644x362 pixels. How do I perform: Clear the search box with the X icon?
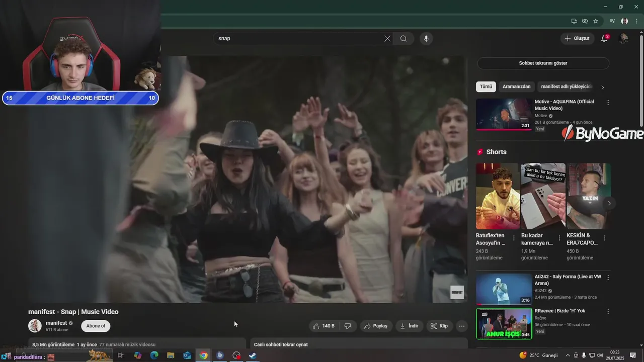point(387,39)
